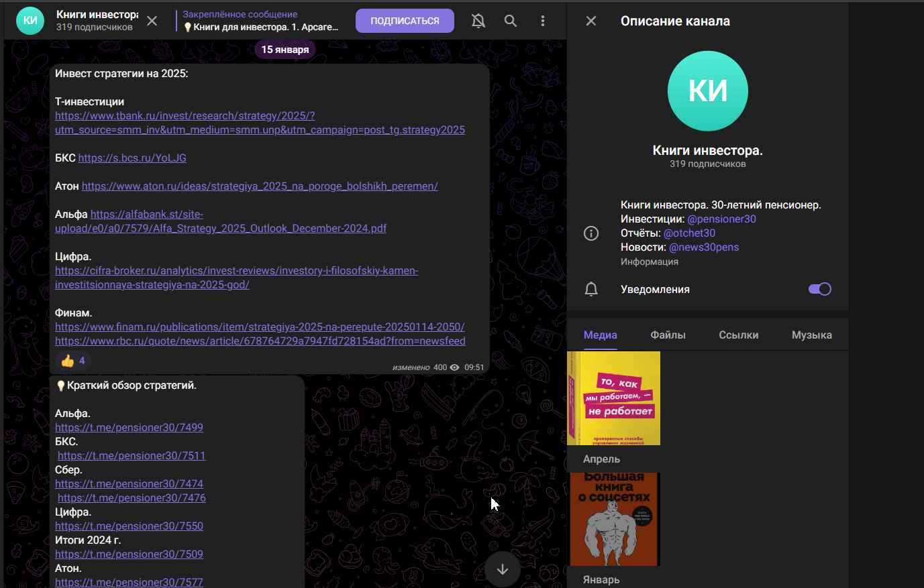Click the Апрель month label in media
The height and width of the screenshot is (588, 924).
[x=601, y=459]
